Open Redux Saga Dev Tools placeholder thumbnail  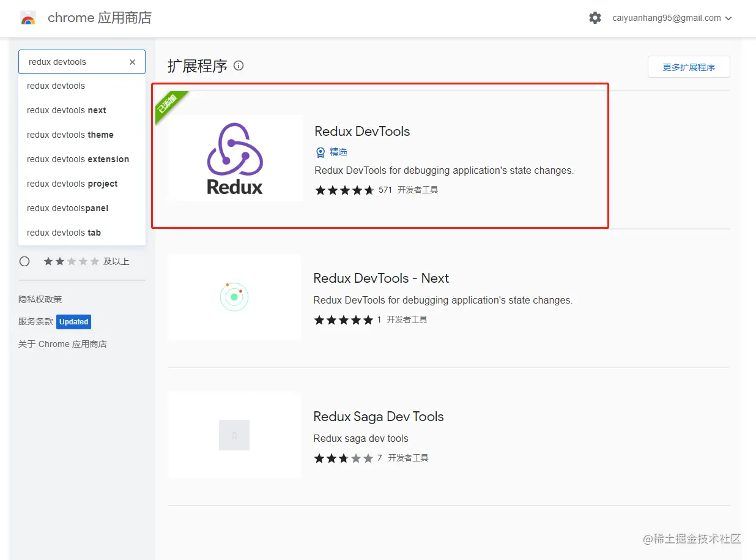tap(234, 435)
